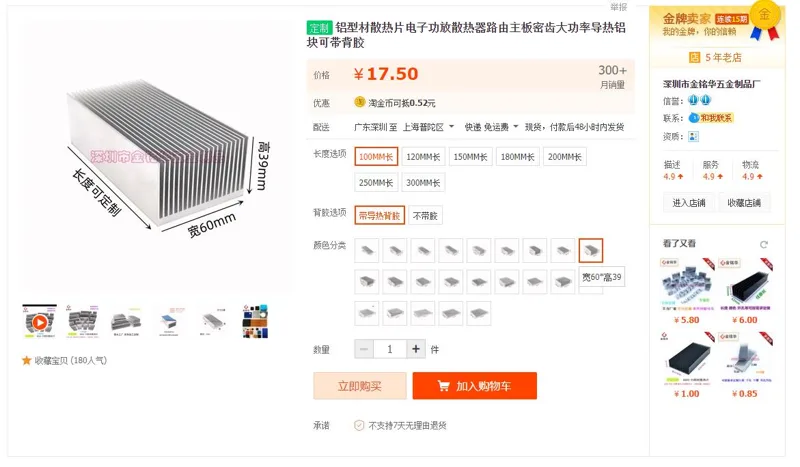800x467 pixels.
Task: Choose the 200MM长 length option
Action: [565, 157]
